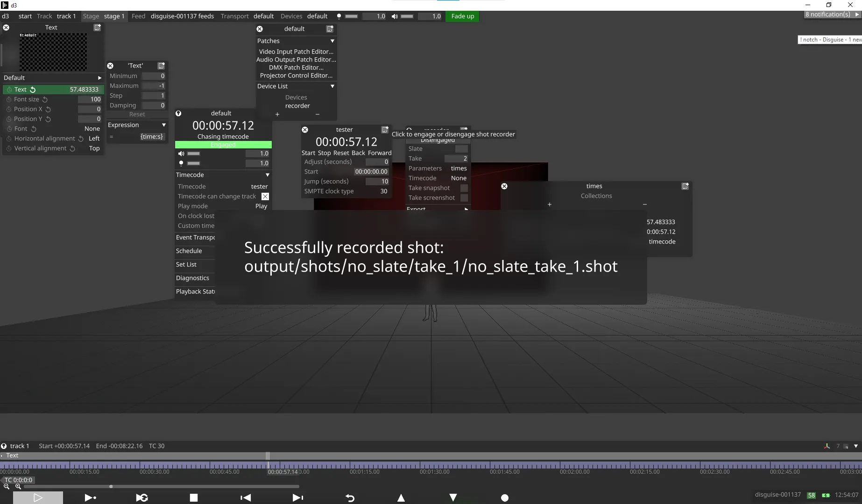This screenshot has width=862, height=504.
Task: Click the Record circle icon in transport bar
Action: 505,497
